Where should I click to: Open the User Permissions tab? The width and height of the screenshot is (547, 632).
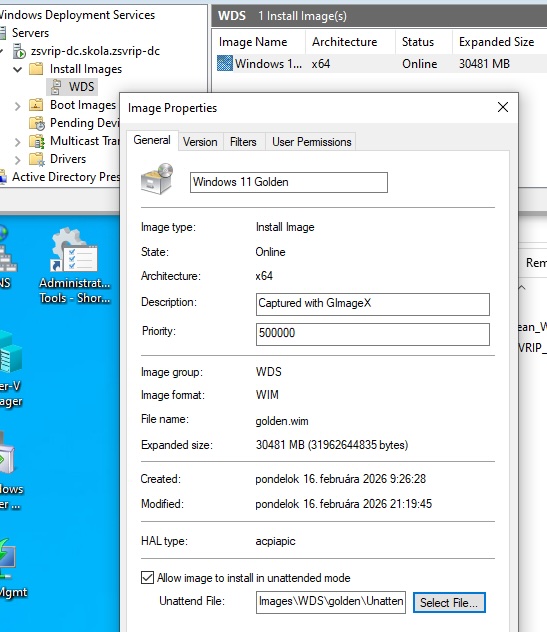click(x=312, y=142)
